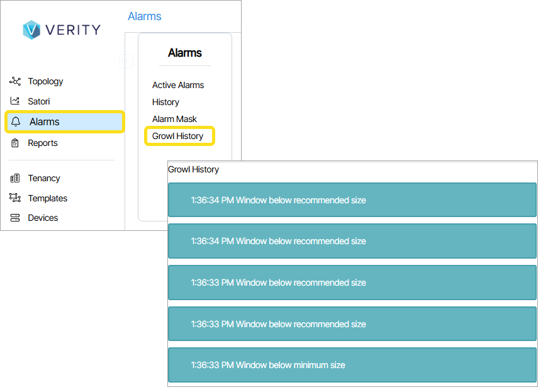Open Active Alarms from Alarms menu

click(178, 85)
